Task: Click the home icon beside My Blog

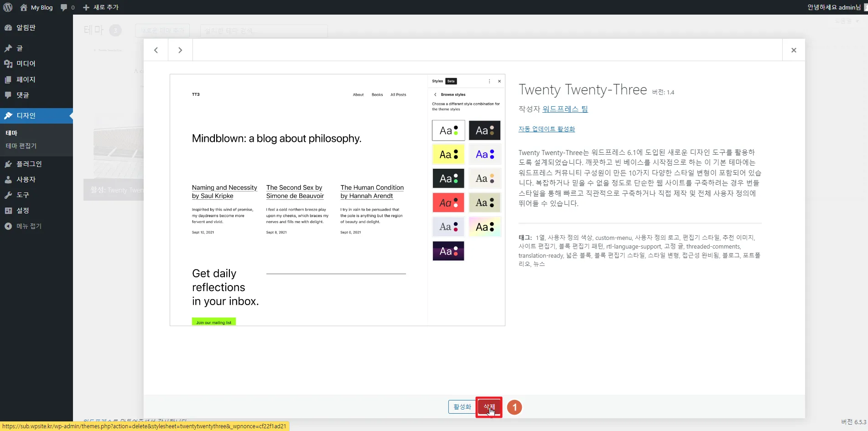Action: click(x=24, y=7)
